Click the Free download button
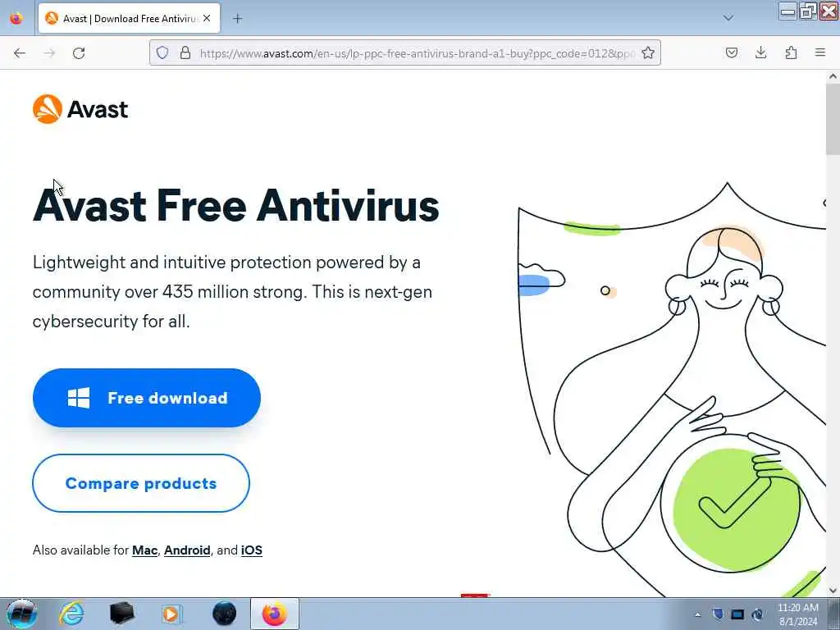The width and height of the screenshot is (840, 630). [147, 398]
